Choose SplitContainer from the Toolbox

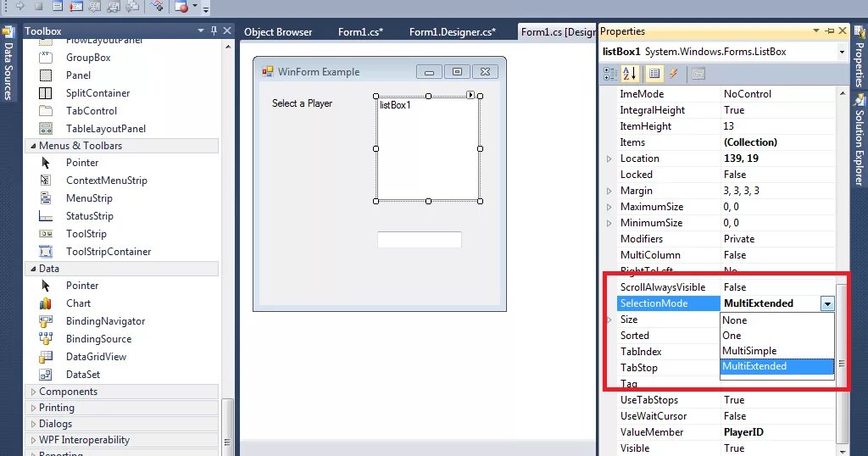click(98, 93)
